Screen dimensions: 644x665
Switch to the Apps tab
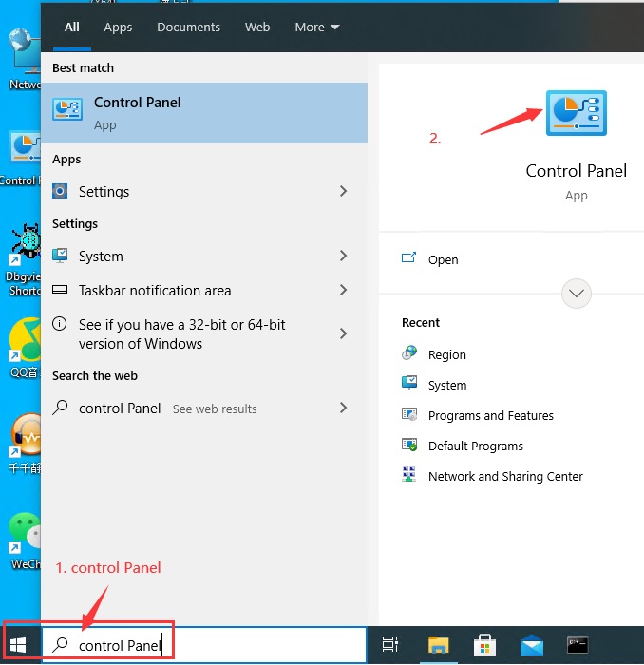coord(118,28)
